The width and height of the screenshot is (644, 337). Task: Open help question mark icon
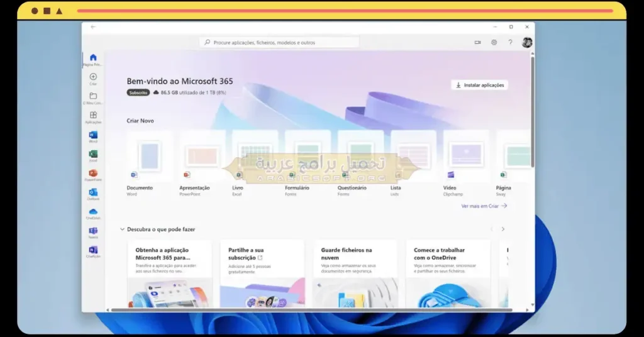[510, 42]
